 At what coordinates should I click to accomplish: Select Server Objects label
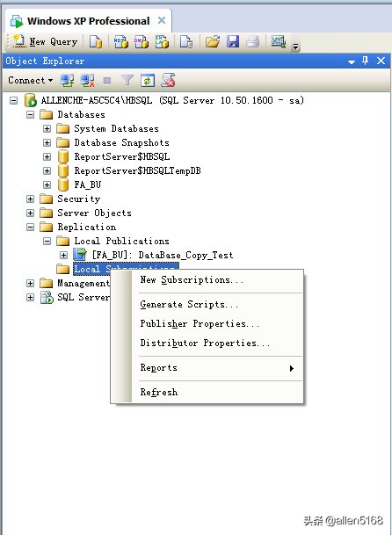94,213
